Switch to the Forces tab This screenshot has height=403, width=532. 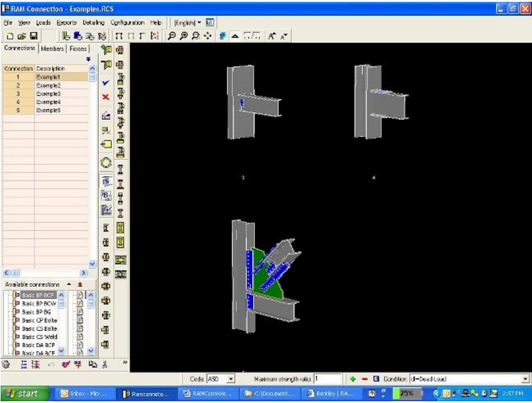point(78,49)
